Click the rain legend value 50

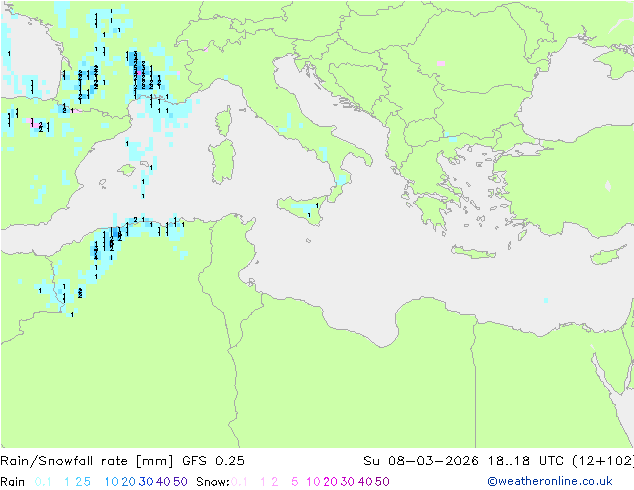pyautogui.click(x=180, y=482)
